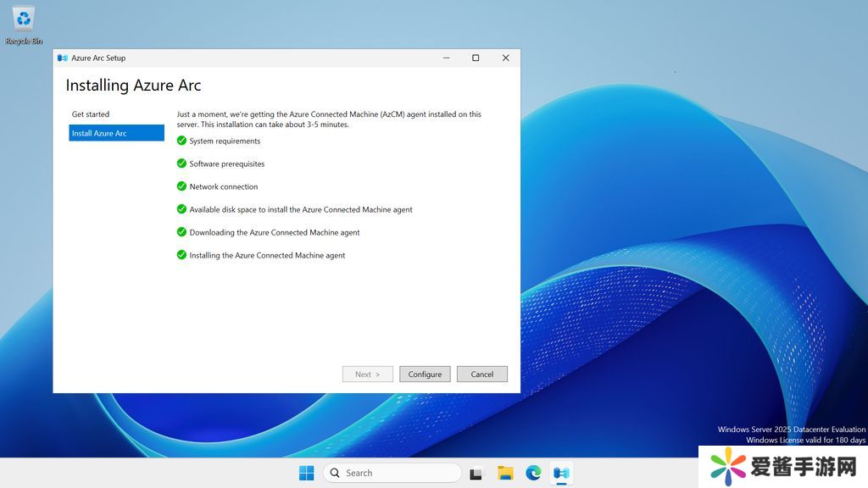This screenshot has height=488, width=868.
Task: Launch File Explorer from the taskbar
Action: tap(505, 473)
